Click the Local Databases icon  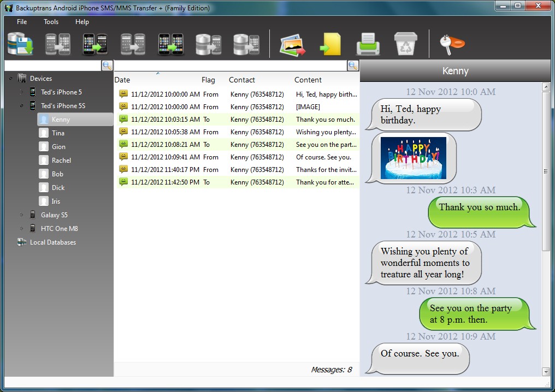click(22, 242)
